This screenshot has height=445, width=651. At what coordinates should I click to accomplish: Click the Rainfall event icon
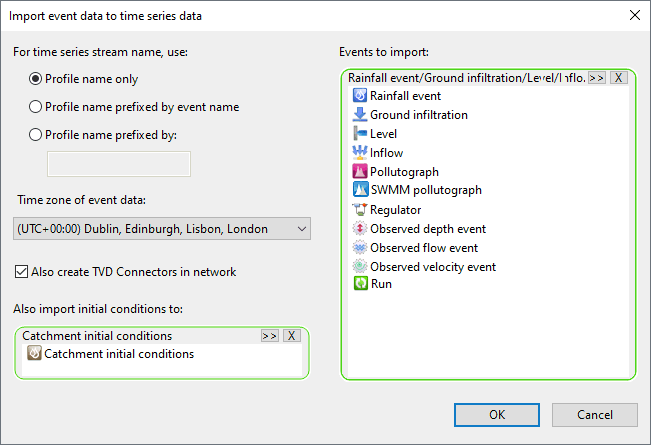pyautogui.click(x=360, y=96)
